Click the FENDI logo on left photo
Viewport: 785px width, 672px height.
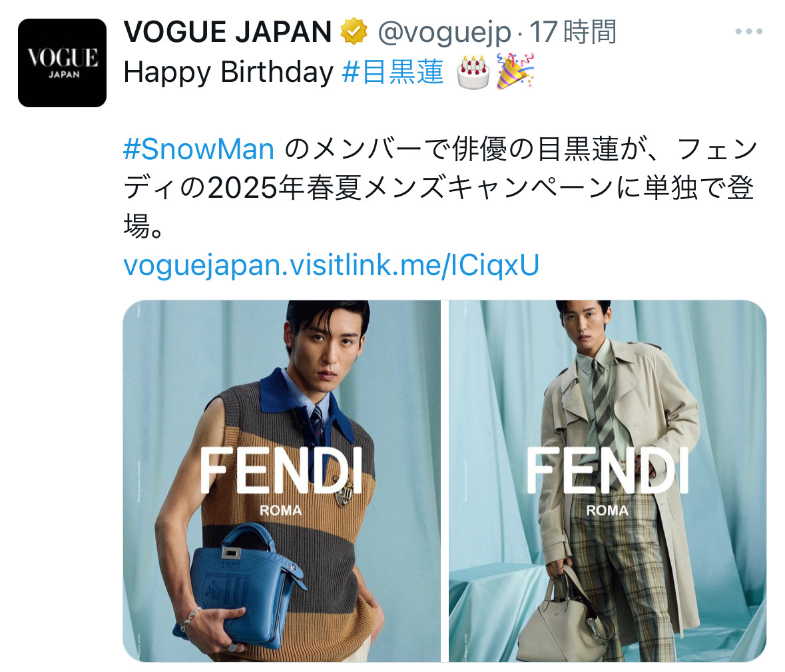click(x=282, y=471)
